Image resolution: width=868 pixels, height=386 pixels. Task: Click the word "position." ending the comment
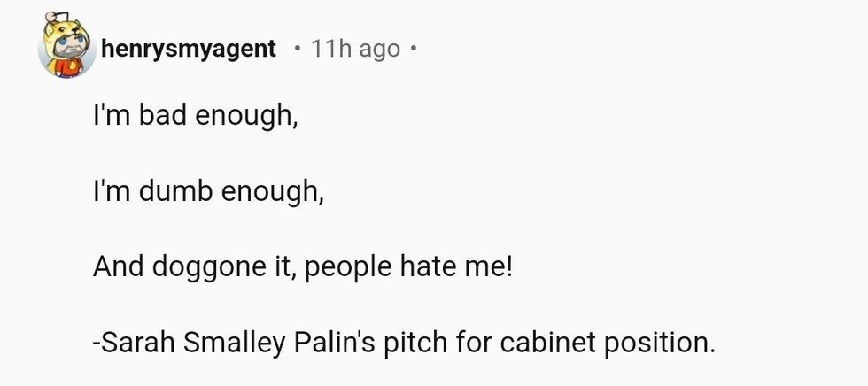click(x=658, y=343)
